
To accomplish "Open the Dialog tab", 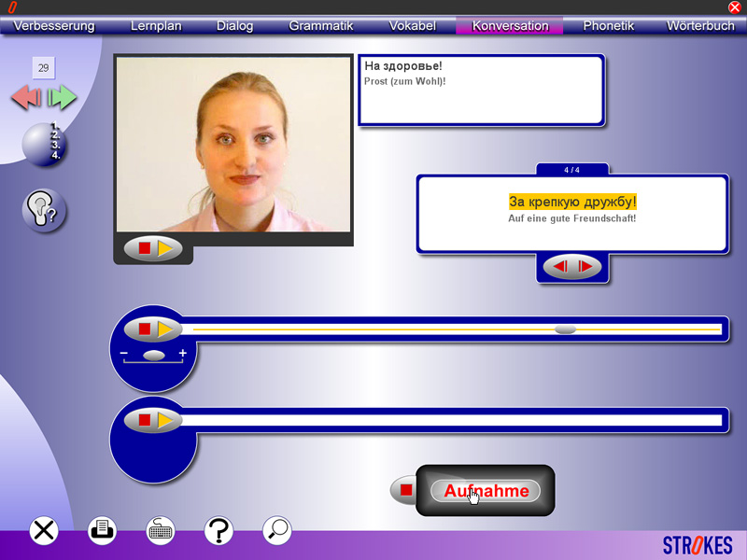I will 234,26.
